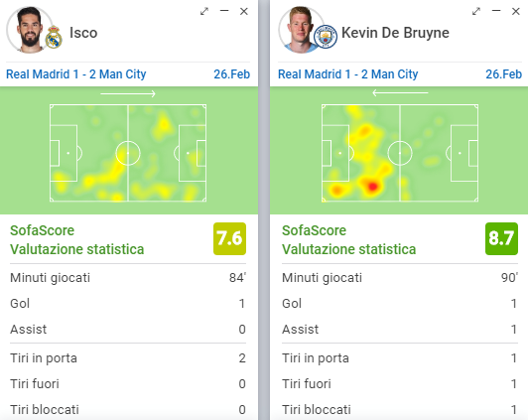Click the Real Madrid club crest
Screen dimensions: 528x420
click(x=54, y=37)
